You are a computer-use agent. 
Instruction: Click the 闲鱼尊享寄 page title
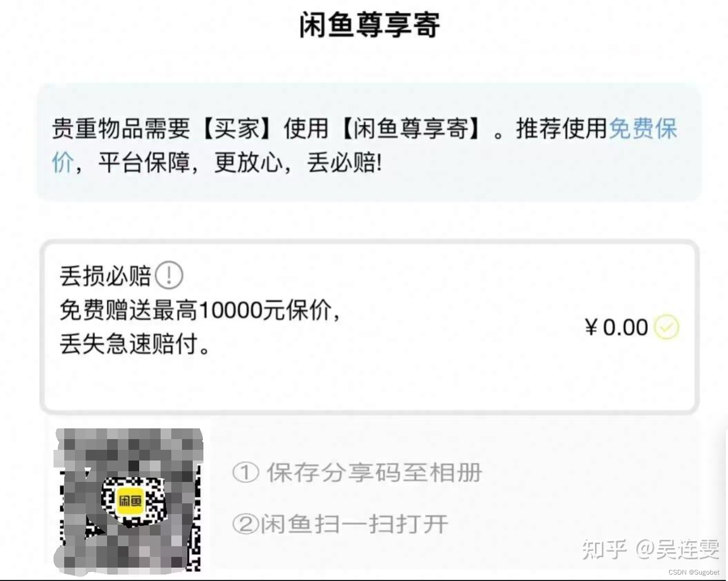coord(370,25)
